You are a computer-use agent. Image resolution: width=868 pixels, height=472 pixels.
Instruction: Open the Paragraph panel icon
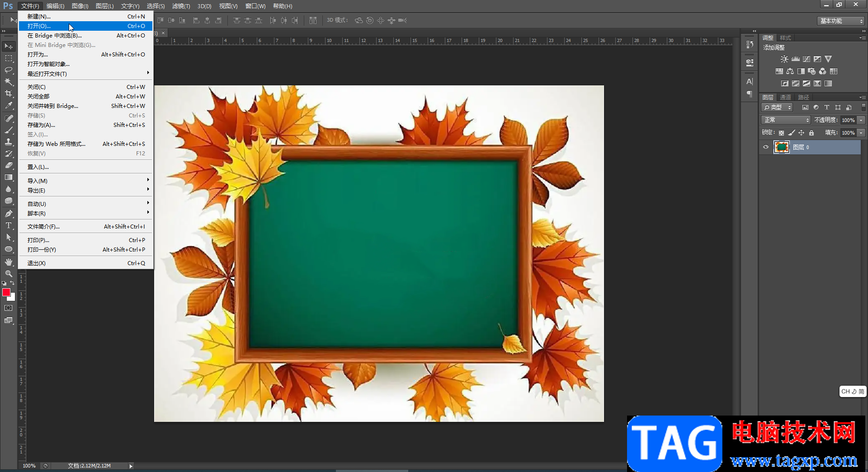click(750, 94)
